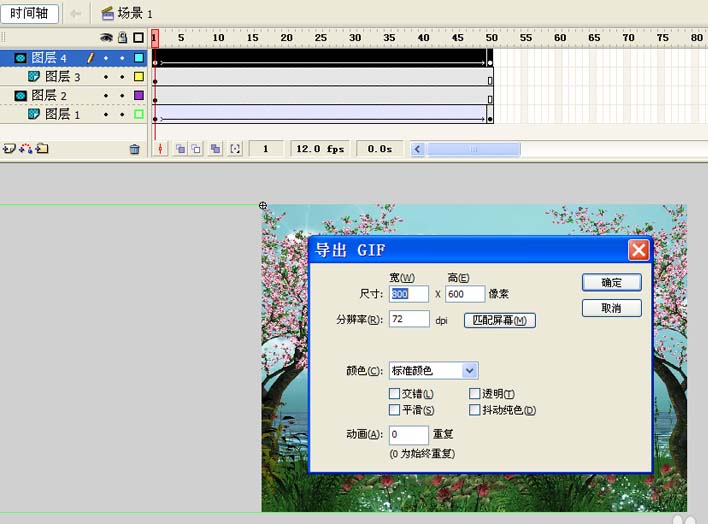Viewport: 708px width, 524px height.
Task: Check the 交错 (interlace) checkbox
Action: [395, 393]
